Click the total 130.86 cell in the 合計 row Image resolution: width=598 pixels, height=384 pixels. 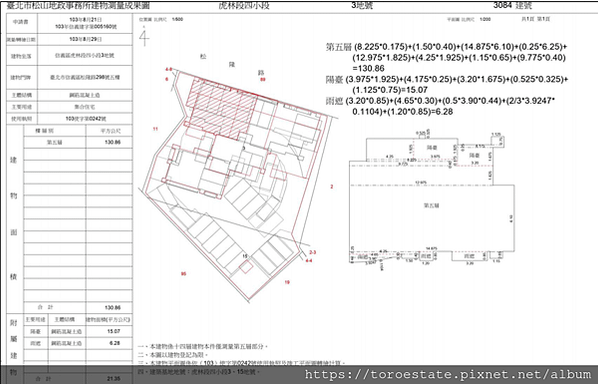[113, 307]
